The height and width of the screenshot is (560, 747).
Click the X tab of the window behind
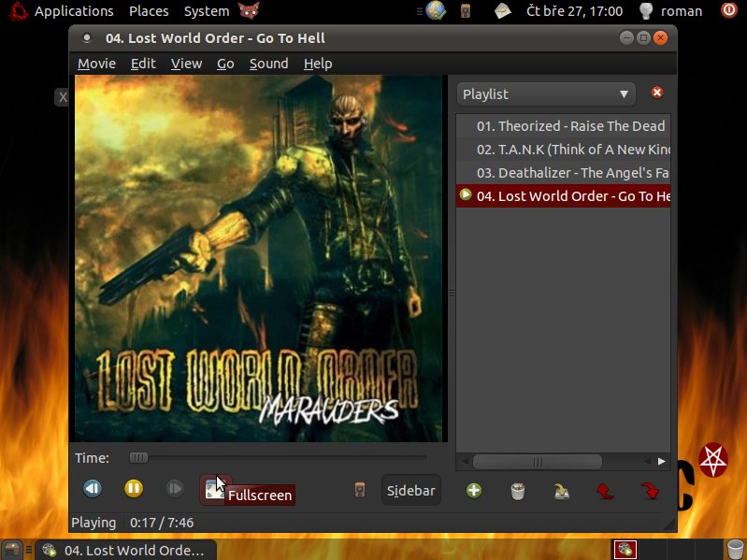63,97
